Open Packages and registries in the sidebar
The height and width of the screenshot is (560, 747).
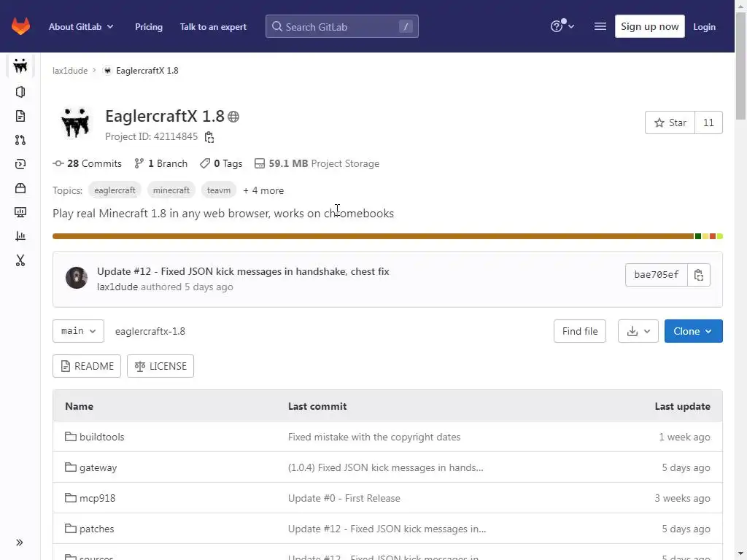(20, 188)
